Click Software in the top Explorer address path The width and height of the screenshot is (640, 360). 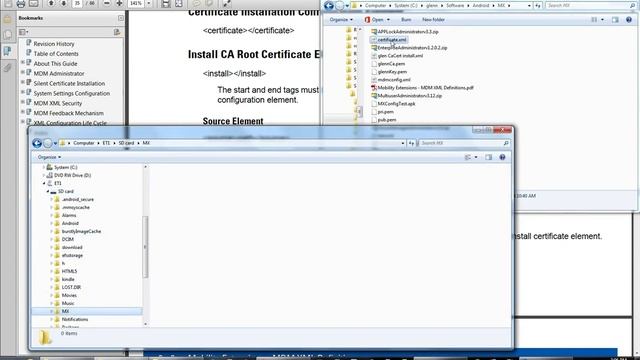(x=455, y=6)
